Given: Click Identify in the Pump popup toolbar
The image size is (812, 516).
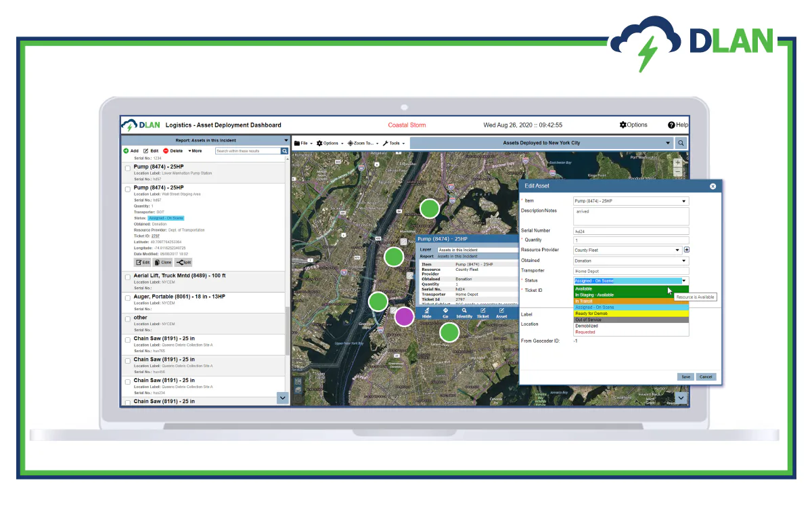Looking at the screenshot, I should click(x=464, y=313).
